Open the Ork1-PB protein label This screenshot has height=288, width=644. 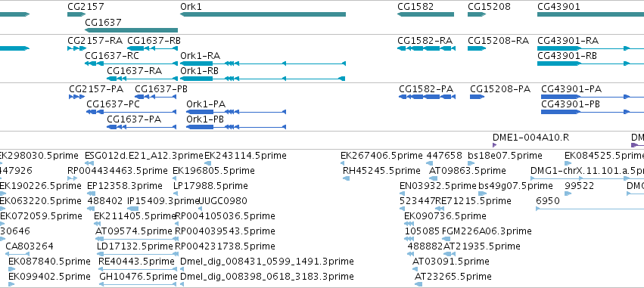coord(205,119)
